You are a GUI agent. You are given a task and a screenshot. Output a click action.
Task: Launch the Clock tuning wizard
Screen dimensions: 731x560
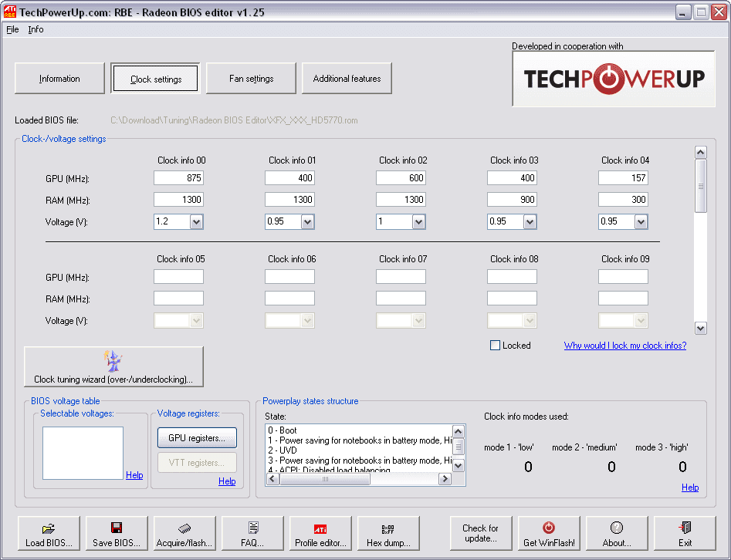pos(113,366)
